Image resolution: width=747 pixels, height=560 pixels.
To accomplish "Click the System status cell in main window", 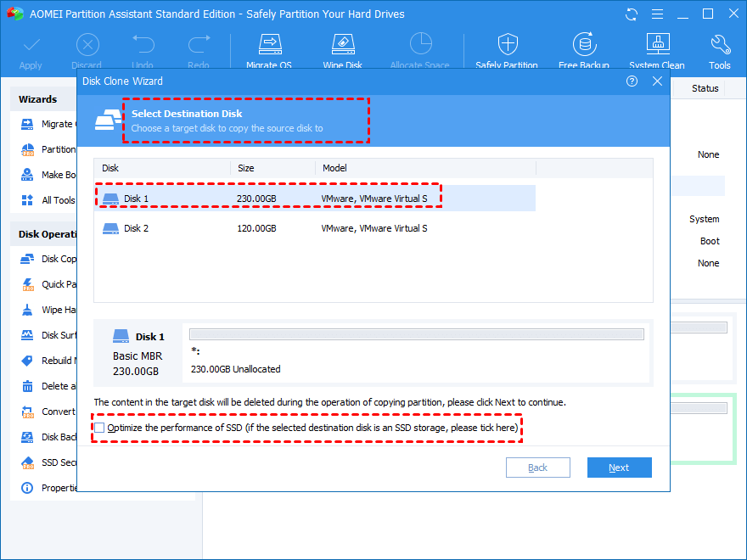I will pyautogui.click(x=704, y=219).
